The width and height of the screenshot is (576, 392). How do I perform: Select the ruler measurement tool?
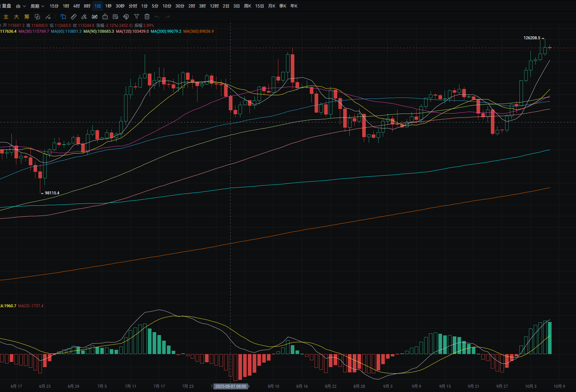(x=74, y=17)
